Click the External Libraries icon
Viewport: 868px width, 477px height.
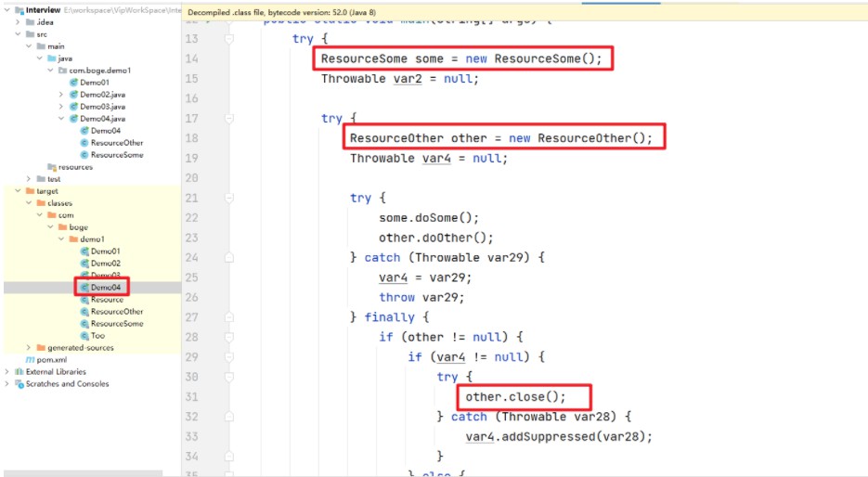pos(19,372)
